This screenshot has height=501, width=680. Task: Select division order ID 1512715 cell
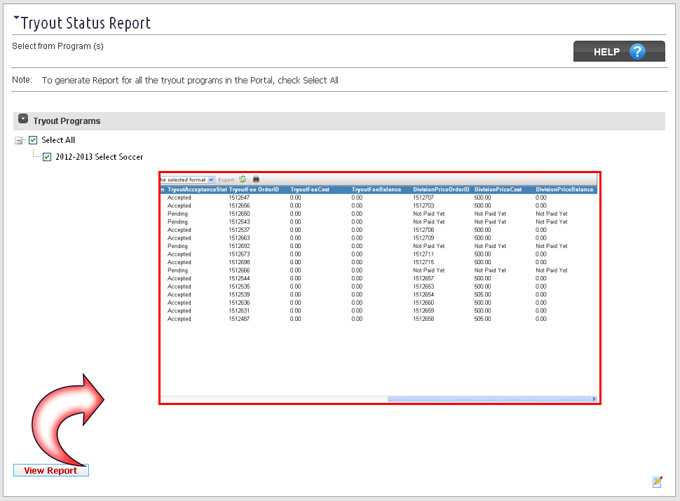(x=423, y=262)
